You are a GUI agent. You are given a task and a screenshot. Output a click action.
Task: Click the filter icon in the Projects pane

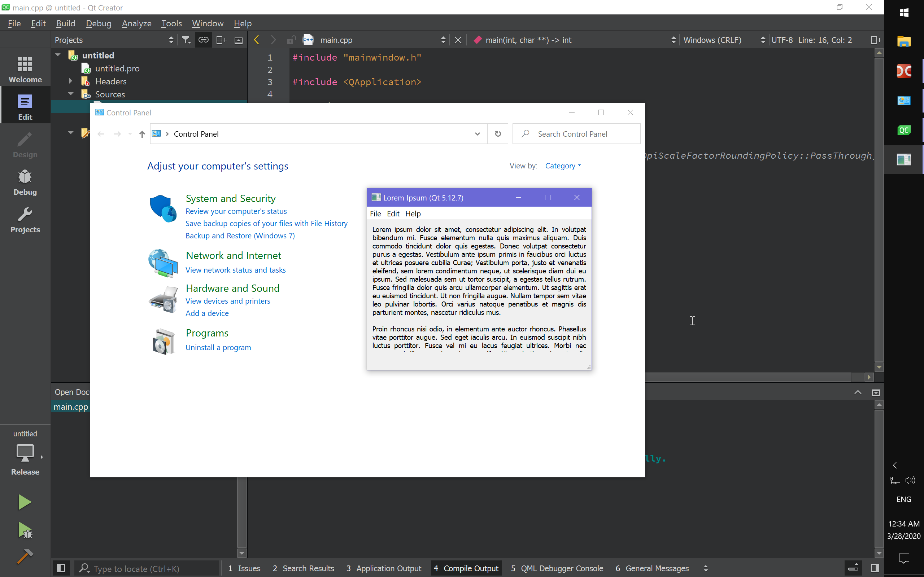[x=186, y=40]
